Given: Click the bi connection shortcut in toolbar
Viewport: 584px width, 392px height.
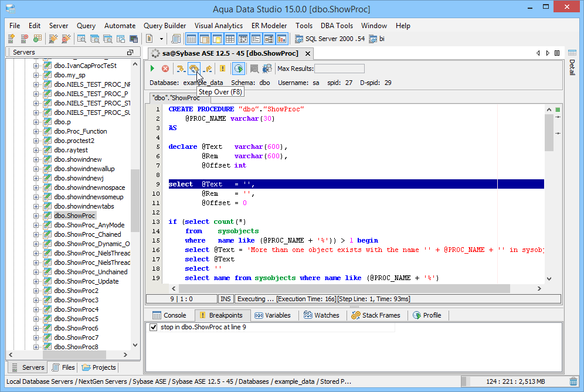Looking at the screenshot, I should 377,39.
